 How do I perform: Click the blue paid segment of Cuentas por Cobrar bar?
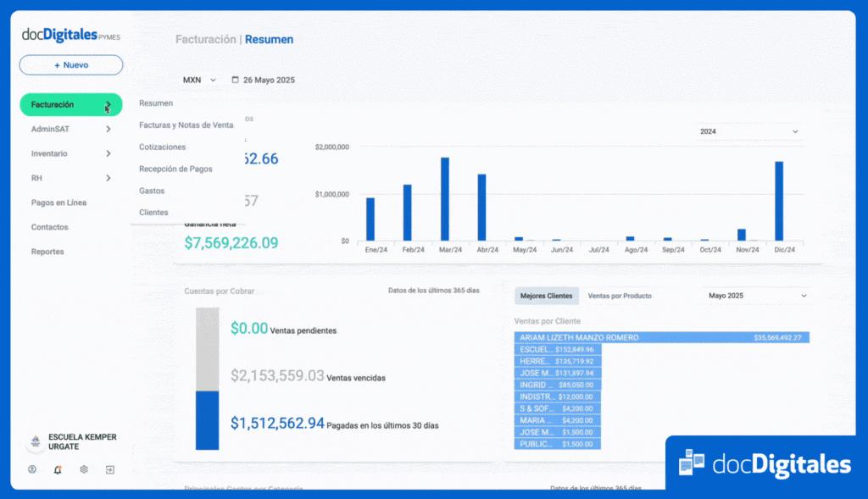click(x=207, y=420)
